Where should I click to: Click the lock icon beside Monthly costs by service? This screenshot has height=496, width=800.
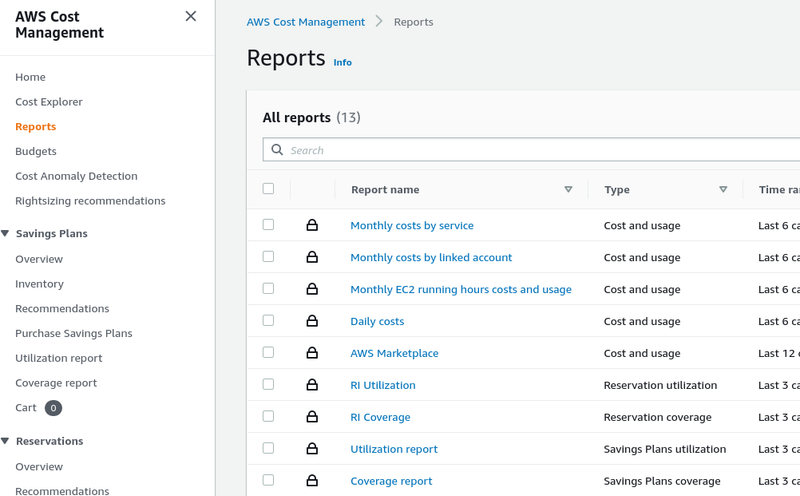coord(312,226)
